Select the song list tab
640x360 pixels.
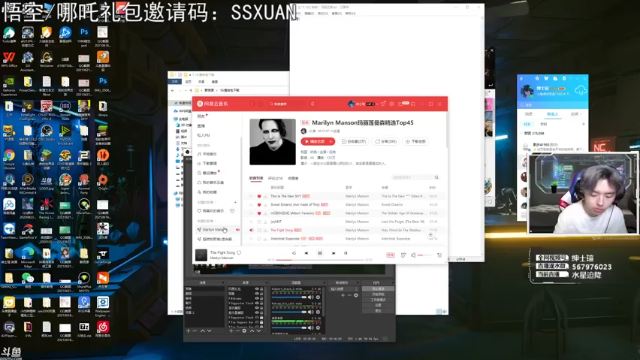[256, 178]
